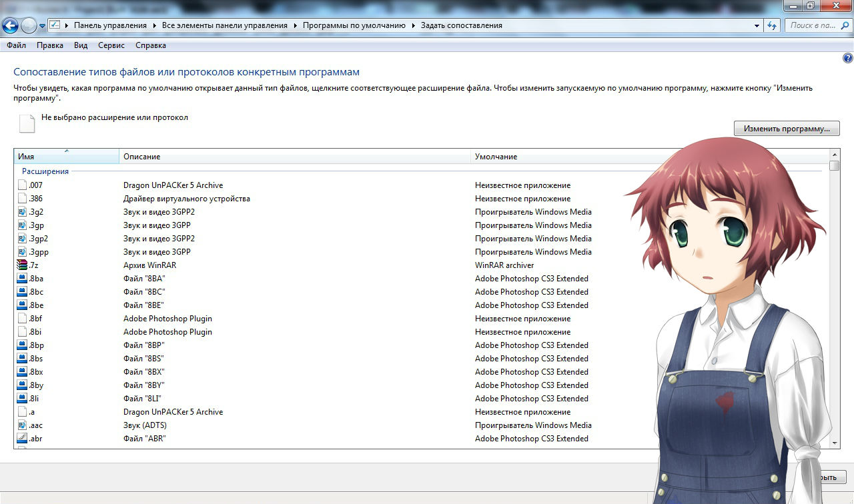Click Все элементы панели управления breadcrumb
The image size is (854, 504).
(225, 25)
